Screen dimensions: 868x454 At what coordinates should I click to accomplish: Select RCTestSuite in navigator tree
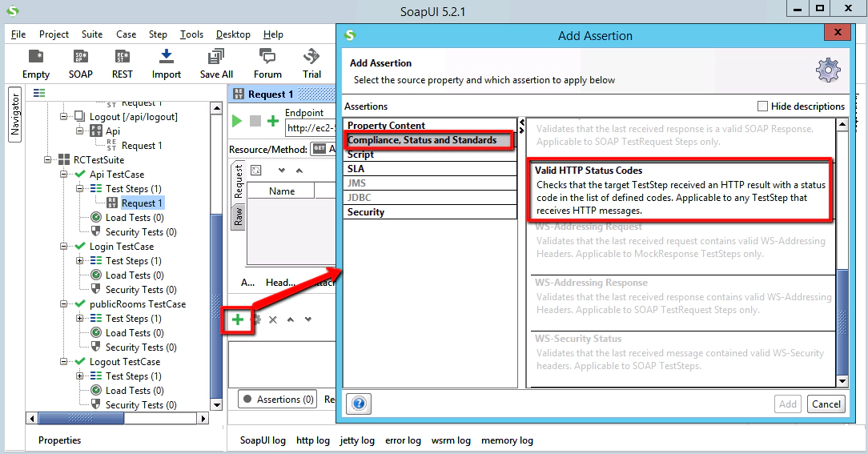[x=98, y=160]
